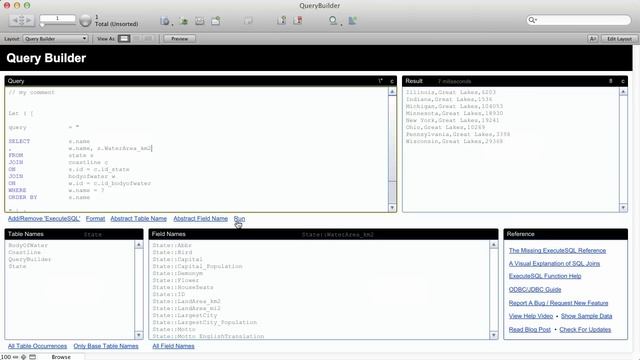The width and height of the screenshot is (640, 360).
Task: Select State::Abbr field name
Action: pyautogui.click(x=172, y=245)
